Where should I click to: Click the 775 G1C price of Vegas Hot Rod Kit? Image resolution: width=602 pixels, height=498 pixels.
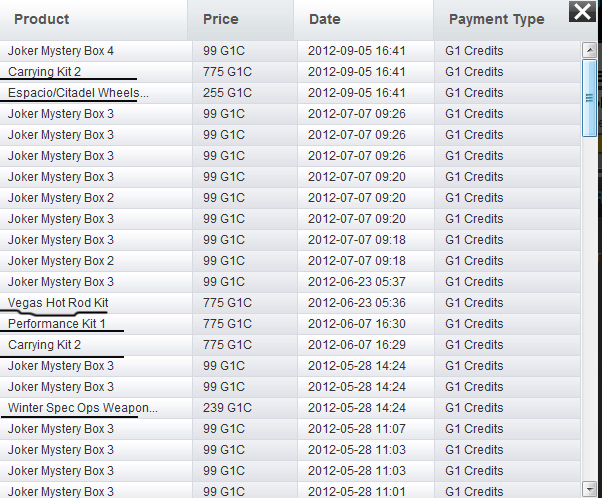click(227, 303)
